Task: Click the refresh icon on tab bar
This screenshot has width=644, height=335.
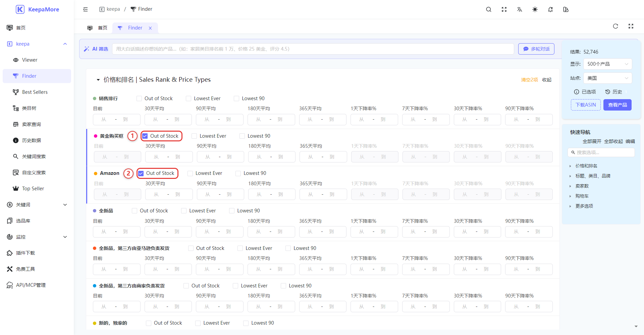Action: point(615,26)
